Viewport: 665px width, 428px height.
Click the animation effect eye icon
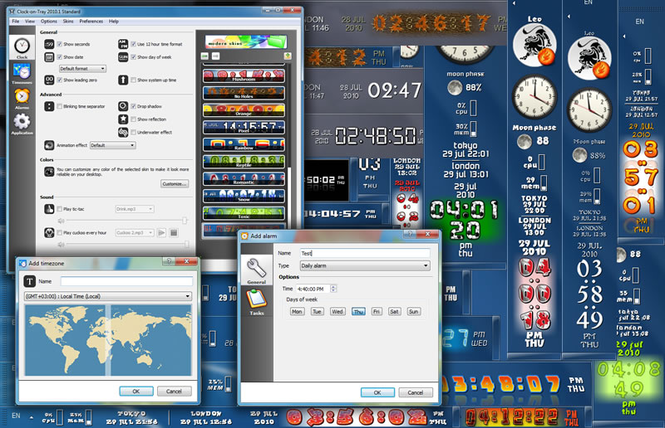click(49, 145)
